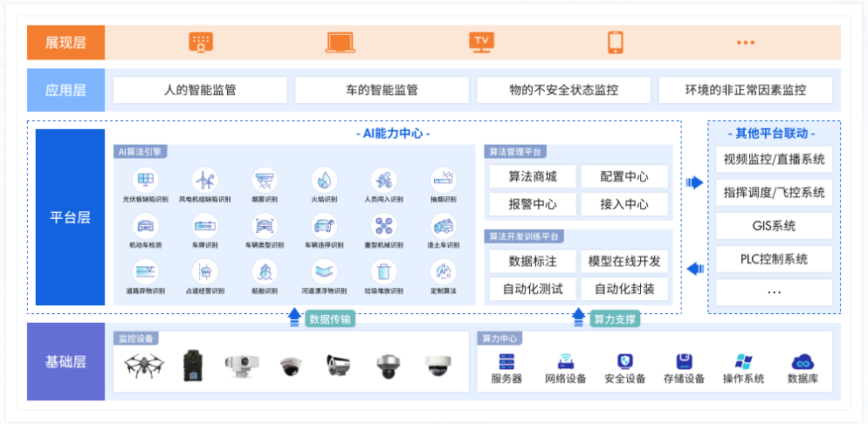The width and height of the screenshot is (868, 424).
Task: Select the laptop icon in the presentation layer
Action: pyautogui.click(x=341, y=43)
